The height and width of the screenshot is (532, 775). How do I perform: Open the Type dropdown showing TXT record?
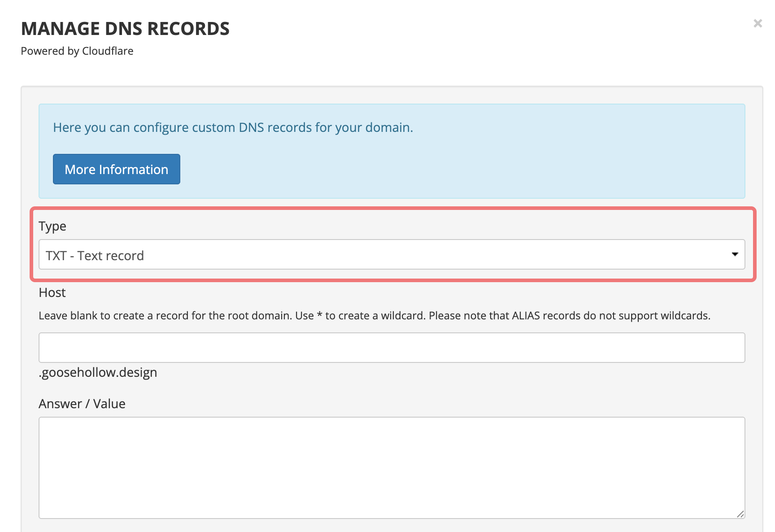(392, 255)
